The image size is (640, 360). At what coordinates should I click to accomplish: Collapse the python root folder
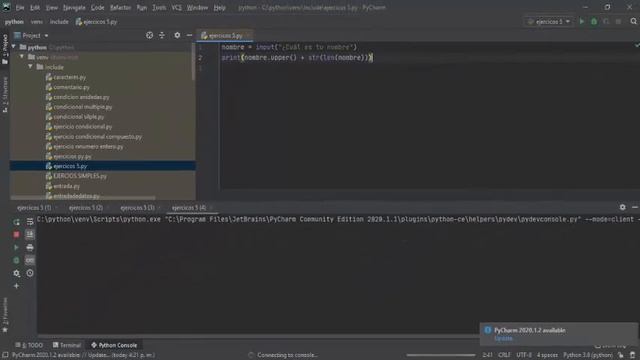[x=14, y=47]
